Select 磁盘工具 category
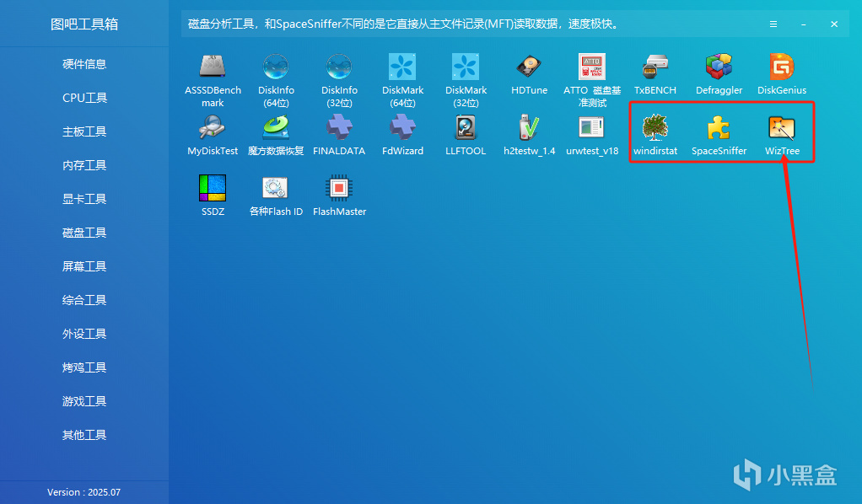 [x=84, y=233]
